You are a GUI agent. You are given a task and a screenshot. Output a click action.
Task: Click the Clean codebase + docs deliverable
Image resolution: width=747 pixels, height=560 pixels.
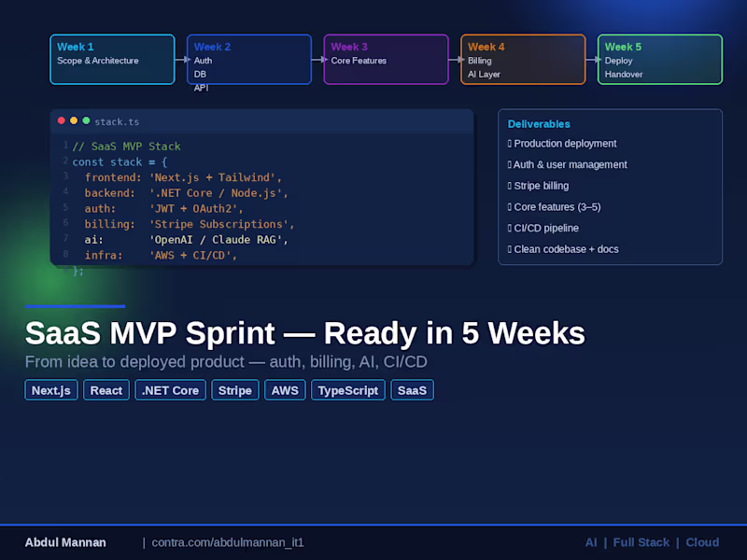563,249
